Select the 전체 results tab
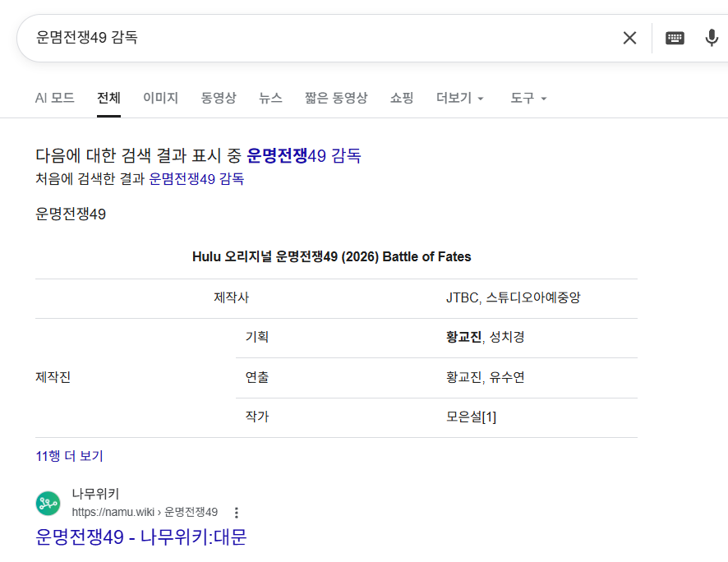Viewport: 728px width, 562px height. pos(108,99)
